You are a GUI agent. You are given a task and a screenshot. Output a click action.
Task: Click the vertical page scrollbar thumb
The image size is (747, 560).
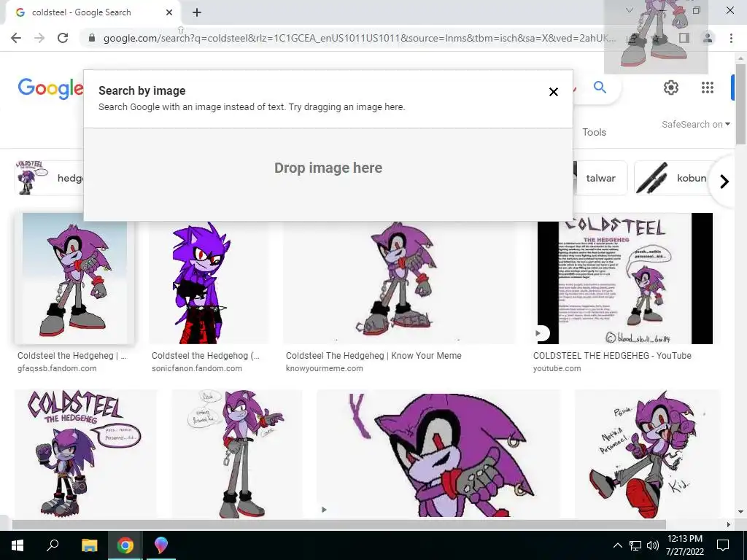pyautogui.click(x=740, y=104)
